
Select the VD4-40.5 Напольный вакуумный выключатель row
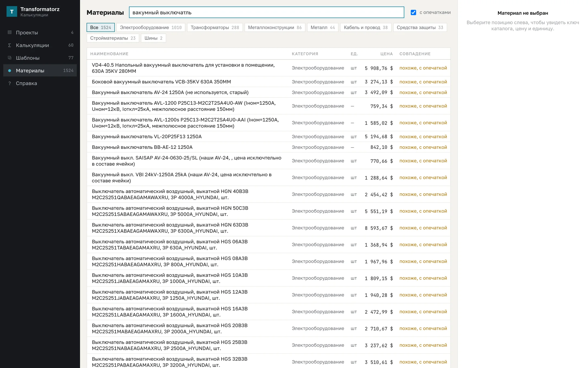click(268, 68)
